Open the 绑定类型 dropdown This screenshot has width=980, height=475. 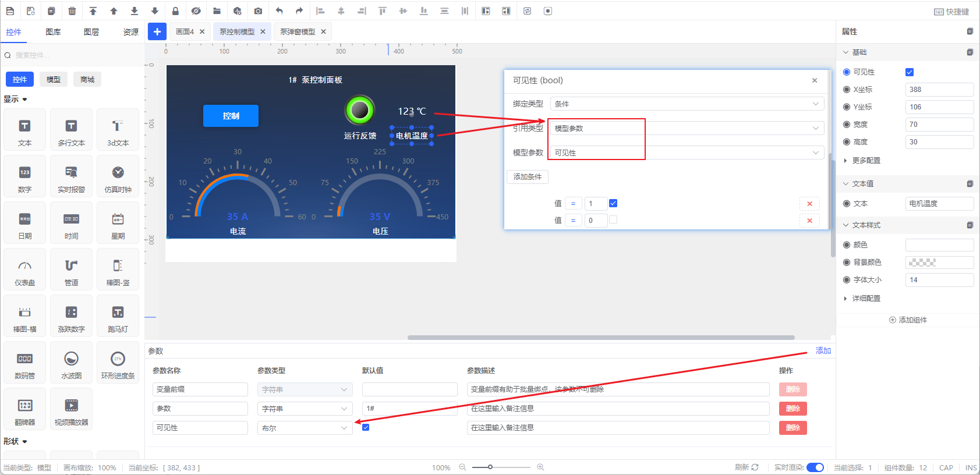687,104
